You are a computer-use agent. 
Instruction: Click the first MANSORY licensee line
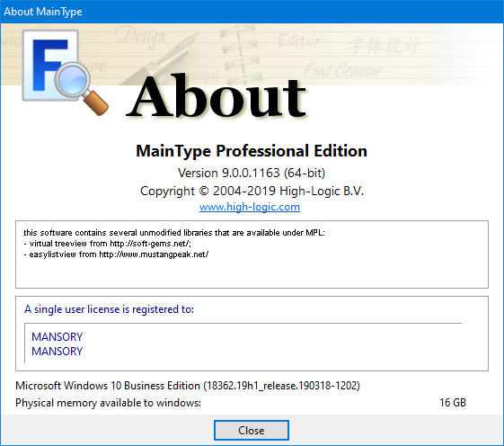(57, 337)
